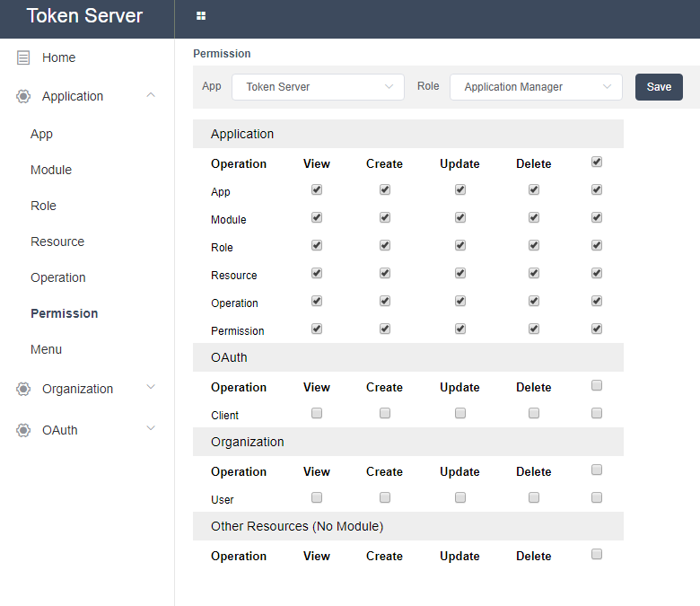Open the App sidebar menu item
The height and width of the screenshot is (606, 700).
point(41,134)
